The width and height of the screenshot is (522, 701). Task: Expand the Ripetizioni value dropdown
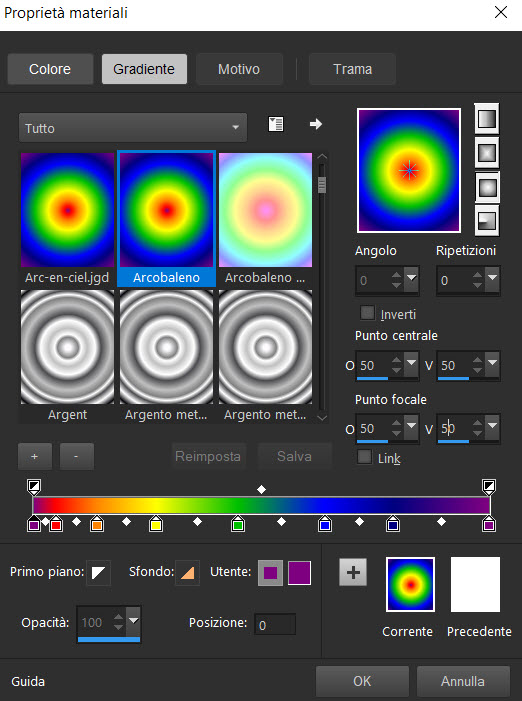tap(492, 280)
